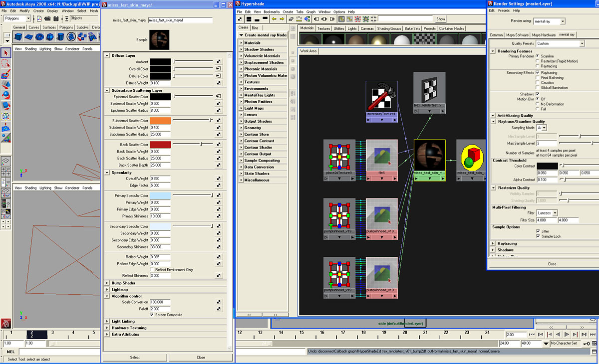The height and width of the screenshot is (364, 599).
Task: Expand the Shadow Shaders category in Hypershade
Action: 241,49
